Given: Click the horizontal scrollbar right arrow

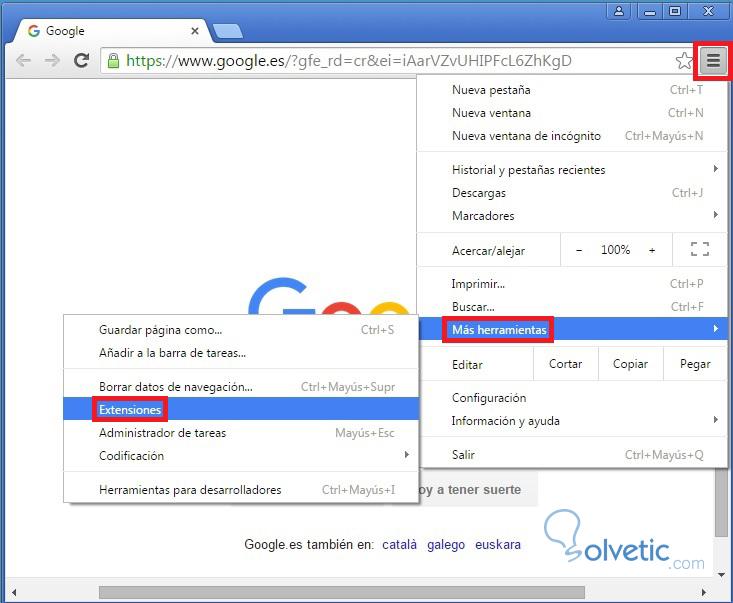Looking at the screenshot, I should pos(704,592).
